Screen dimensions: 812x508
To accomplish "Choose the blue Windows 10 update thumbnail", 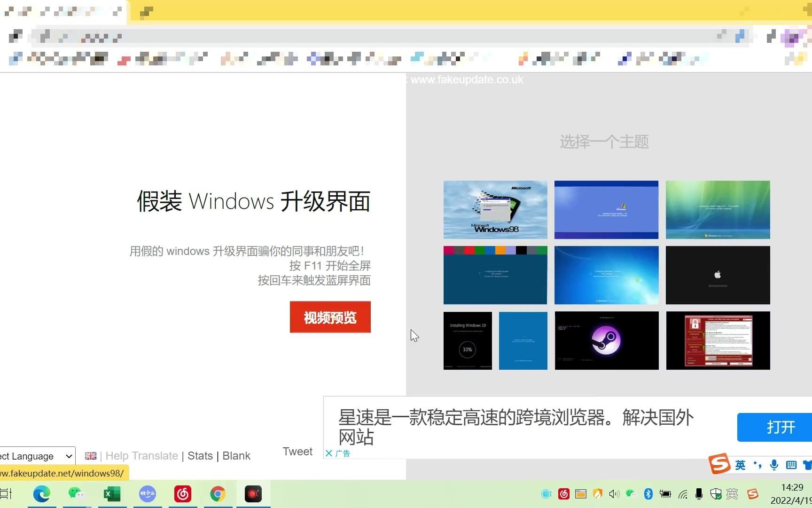I will tap(523, 341).
